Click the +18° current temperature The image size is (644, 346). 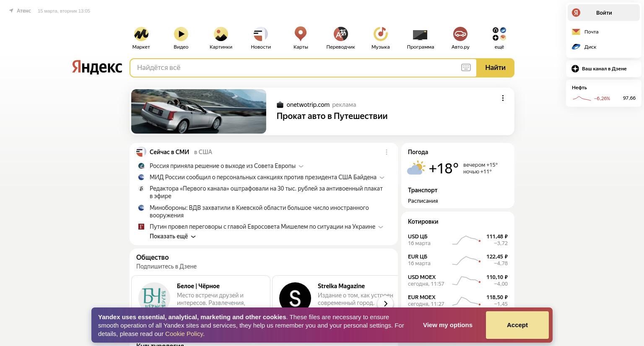(x=444, y=168)
